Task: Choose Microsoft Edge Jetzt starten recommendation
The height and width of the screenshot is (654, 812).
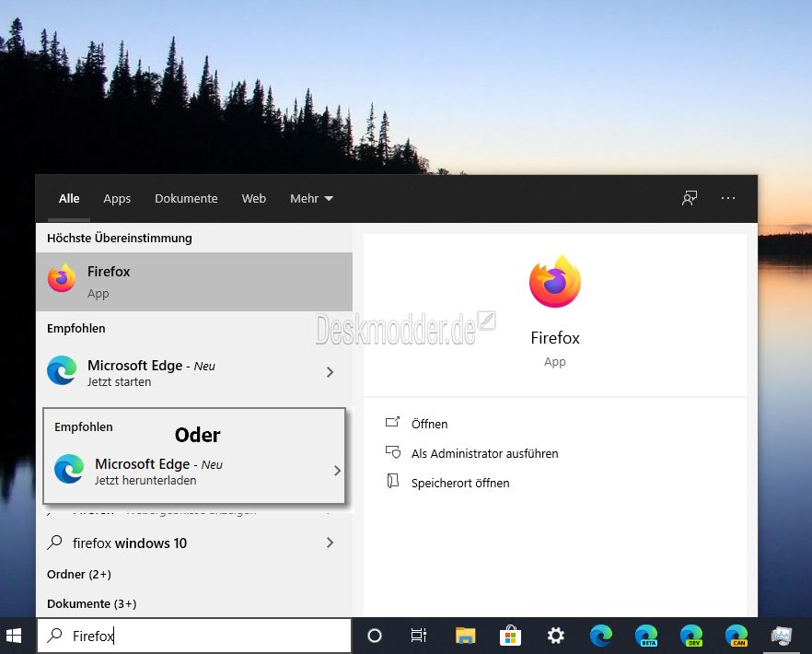Action: (x=194, y=372)
